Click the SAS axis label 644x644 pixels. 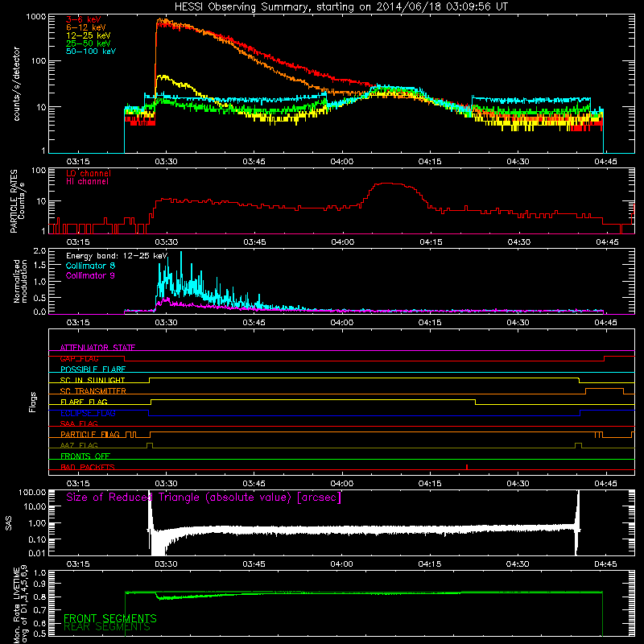coord(8,523)
